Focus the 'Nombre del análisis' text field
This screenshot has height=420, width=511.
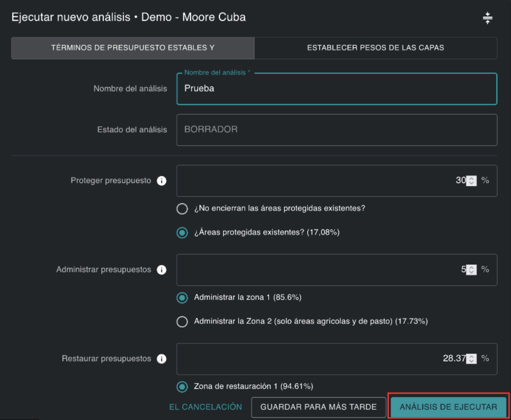[x=336, y=89]
